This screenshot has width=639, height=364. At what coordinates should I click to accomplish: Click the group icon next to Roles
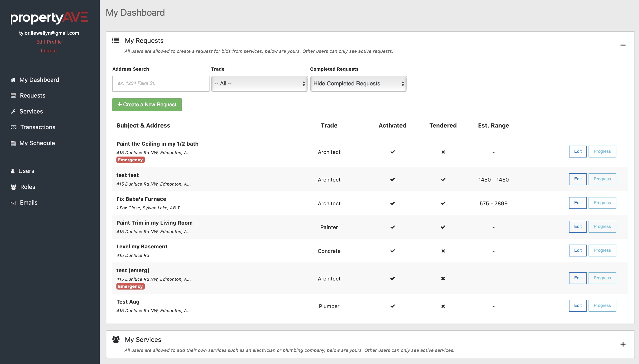[x=14, y=187]
